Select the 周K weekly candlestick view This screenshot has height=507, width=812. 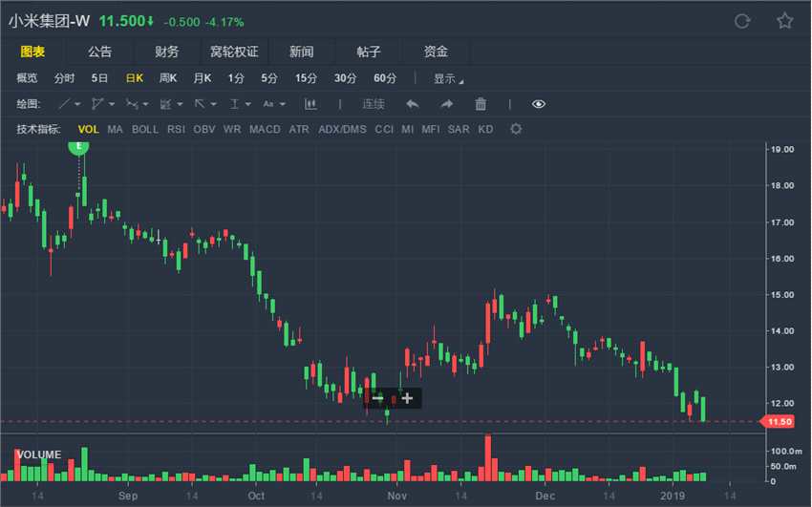pyautogui.click(x=168, y=78)
